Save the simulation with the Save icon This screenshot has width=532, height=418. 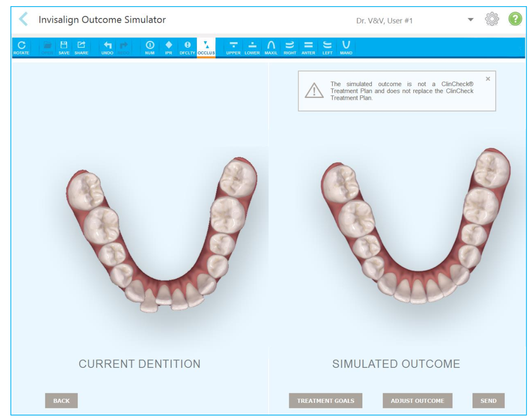(64, 47)
